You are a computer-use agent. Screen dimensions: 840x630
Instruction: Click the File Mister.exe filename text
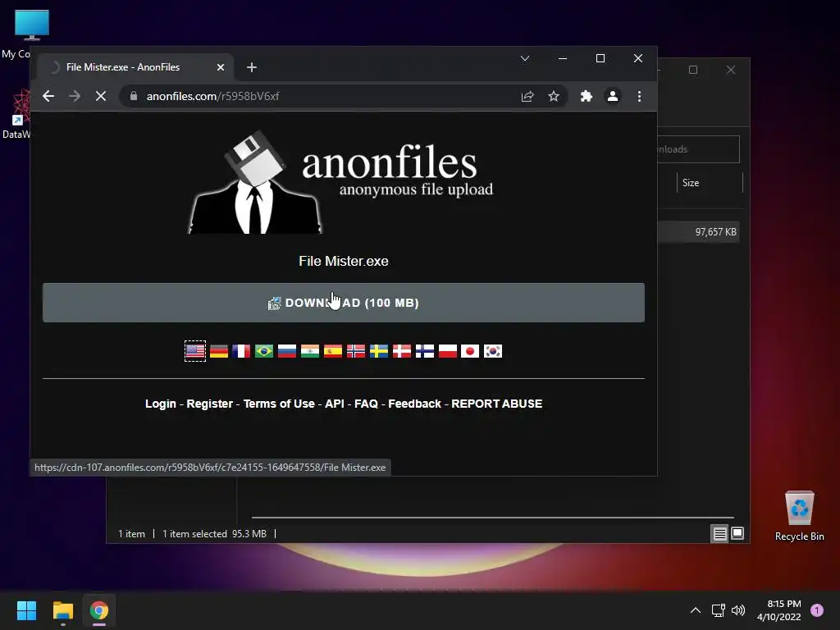click(x=344, y=261)
